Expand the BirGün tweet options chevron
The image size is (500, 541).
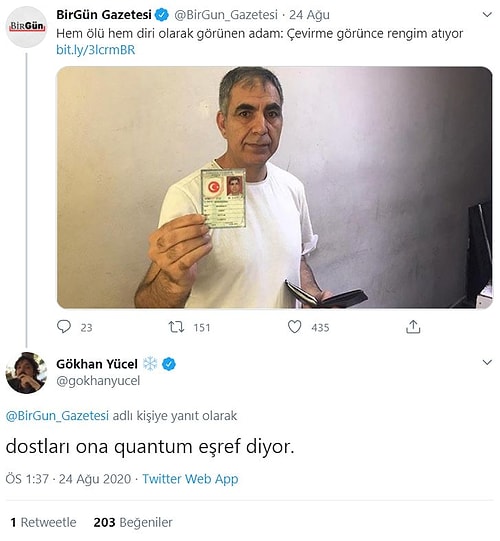pos(487,15)
